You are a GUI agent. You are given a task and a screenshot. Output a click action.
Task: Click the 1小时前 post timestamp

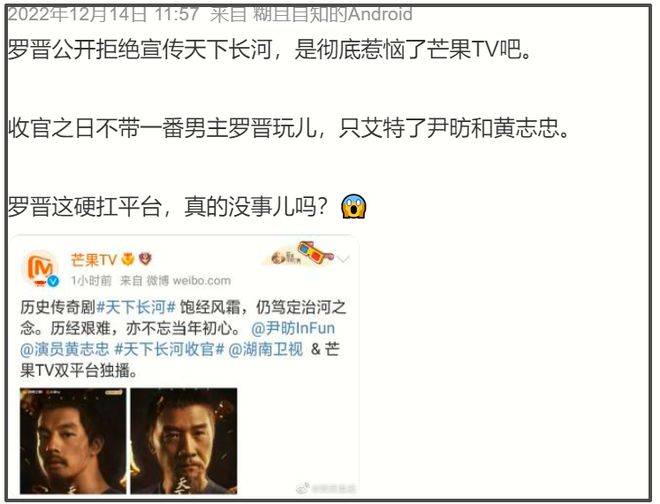coord(91,281)
